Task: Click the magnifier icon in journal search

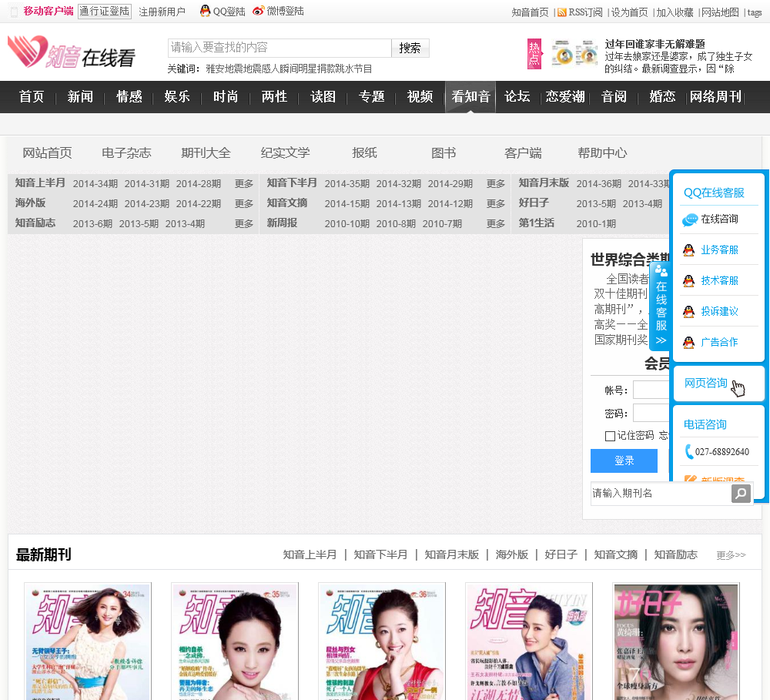Action: tap(741, 493)
